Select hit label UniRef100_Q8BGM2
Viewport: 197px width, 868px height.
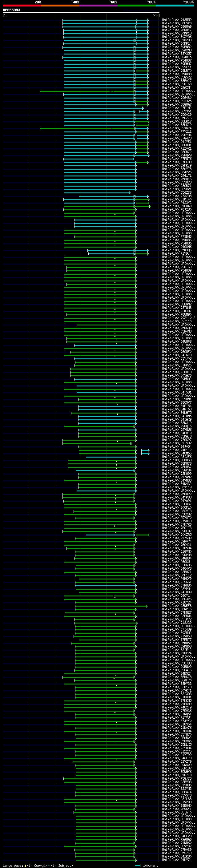[177, 304]
